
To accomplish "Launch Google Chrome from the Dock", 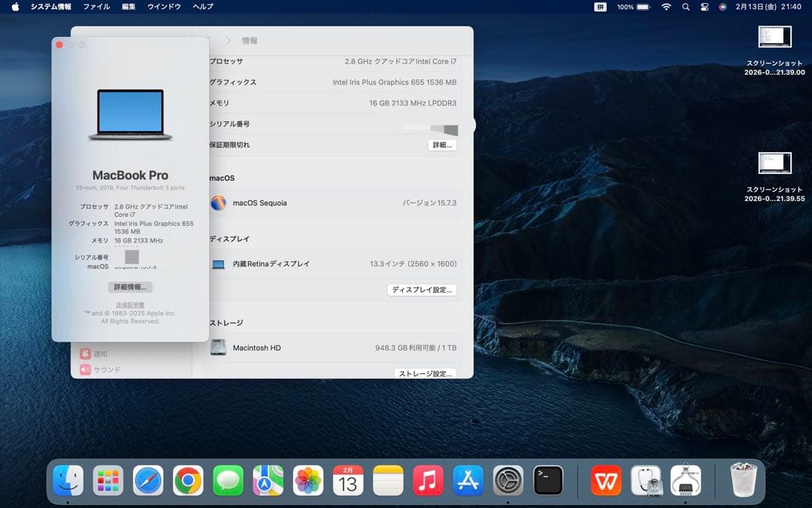I will pos(187,479).
